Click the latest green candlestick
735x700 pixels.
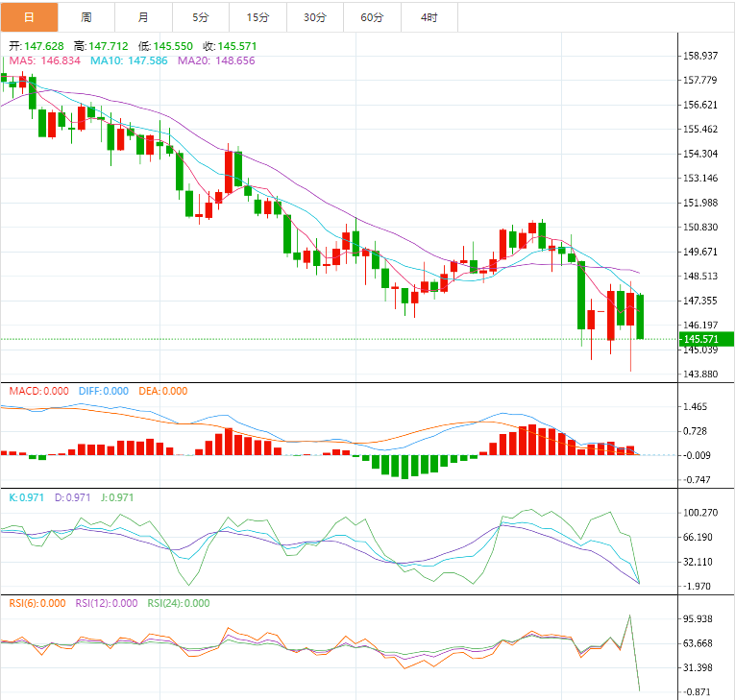pos(640,317)
